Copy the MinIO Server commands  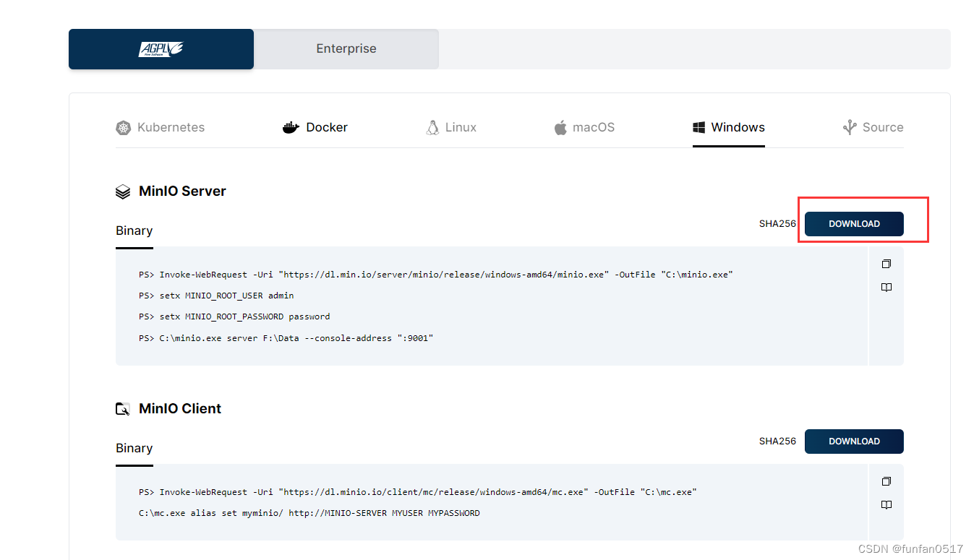(x=887, y=264)
